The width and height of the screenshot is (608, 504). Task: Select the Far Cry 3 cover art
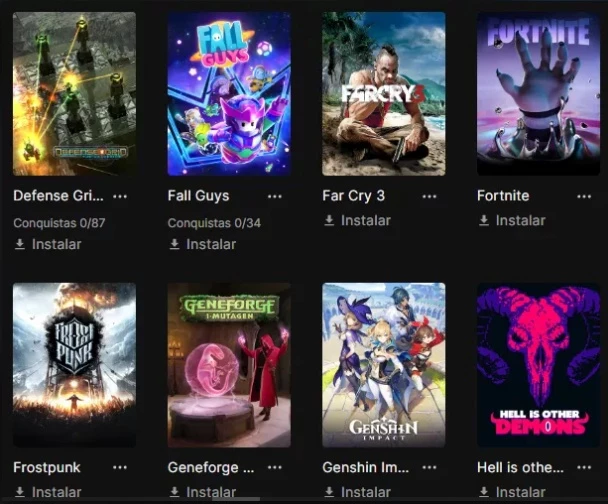(x=383, y=94)
